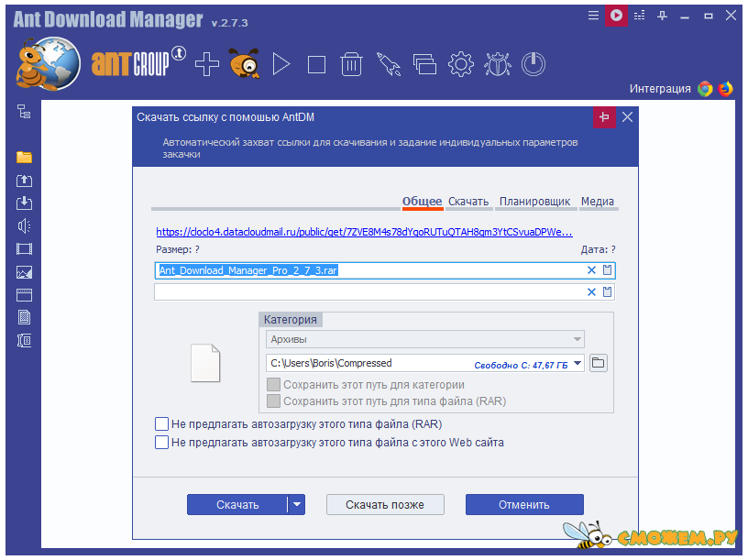
Task: Click the Отменить button
Action: (x=524, y=505)
